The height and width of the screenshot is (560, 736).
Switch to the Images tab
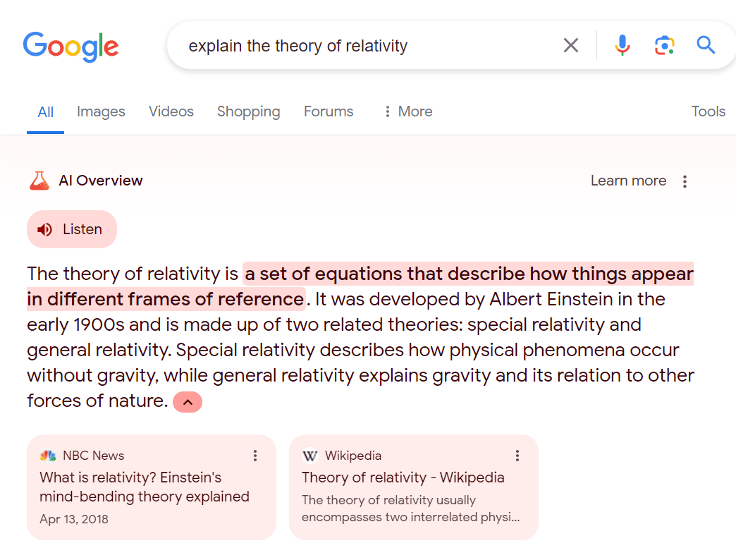[x=101, y=111]
